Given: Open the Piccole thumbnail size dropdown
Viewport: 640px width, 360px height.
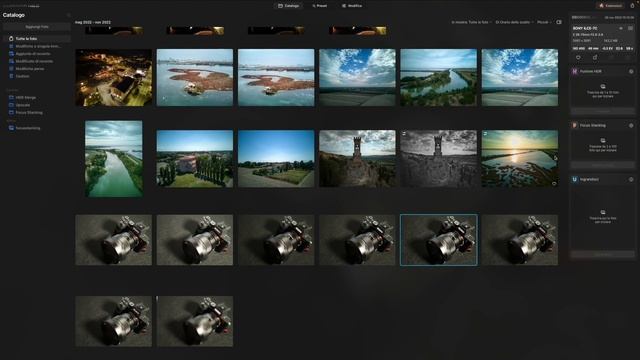Looking at the screenshot, I should pos(544,22).
